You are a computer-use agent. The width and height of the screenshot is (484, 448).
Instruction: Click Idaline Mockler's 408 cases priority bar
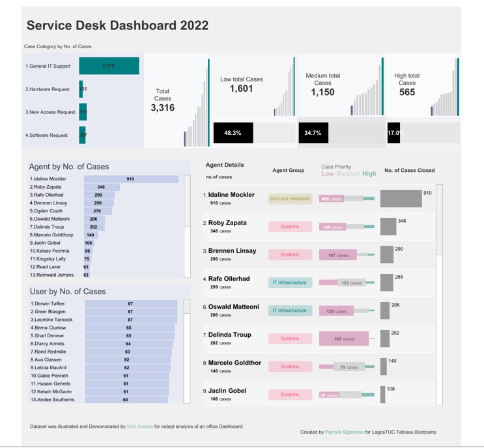point(332,199)
